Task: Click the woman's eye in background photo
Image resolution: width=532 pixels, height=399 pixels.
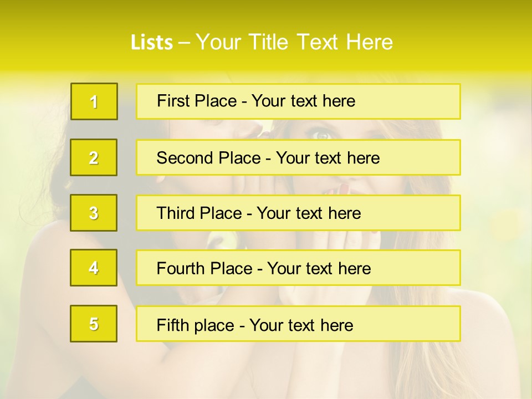Action: (x=321, y=134)
